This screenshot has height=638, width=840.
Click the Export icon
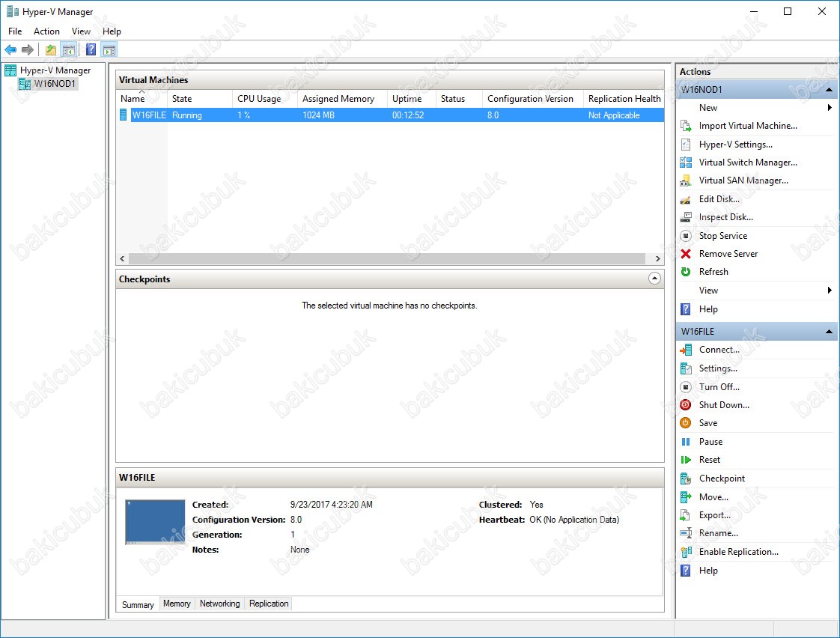[686, 515]
